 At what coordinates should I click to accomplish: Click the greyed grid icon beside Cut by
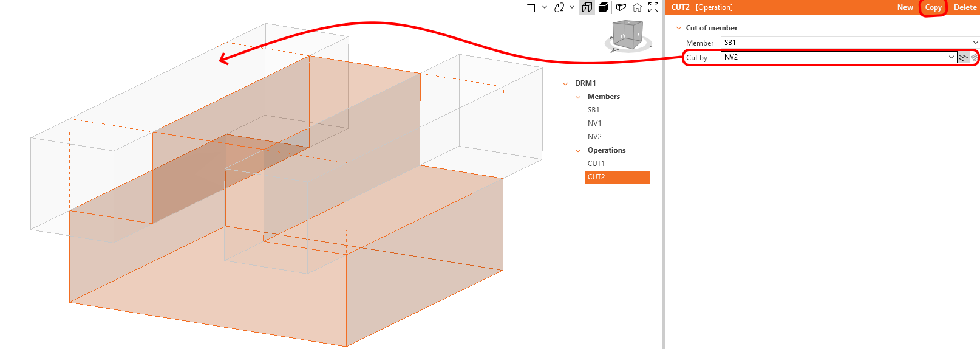(975, 58)
